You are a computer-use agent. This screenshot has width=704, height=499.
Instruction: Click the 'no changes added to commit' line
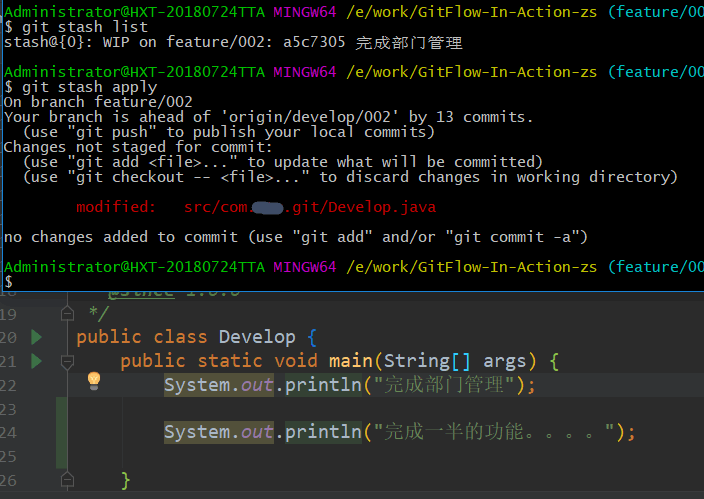(x=295, y=237)
